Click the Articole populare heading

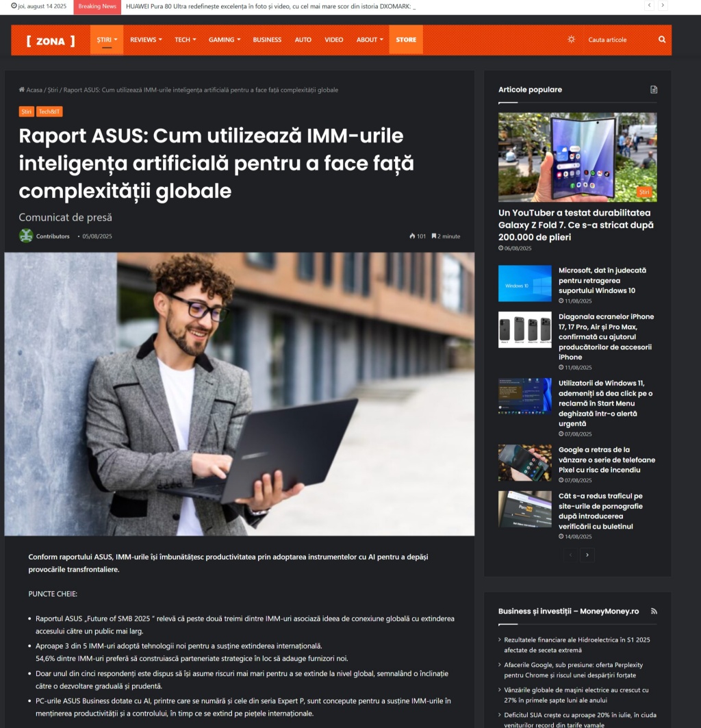point(530,90)
